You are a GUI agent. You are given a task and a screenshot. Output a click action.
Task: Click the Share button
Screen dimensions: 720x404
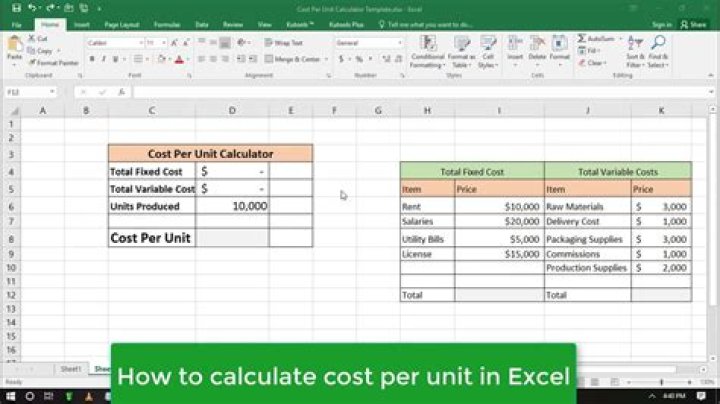[x=695, y=23]
